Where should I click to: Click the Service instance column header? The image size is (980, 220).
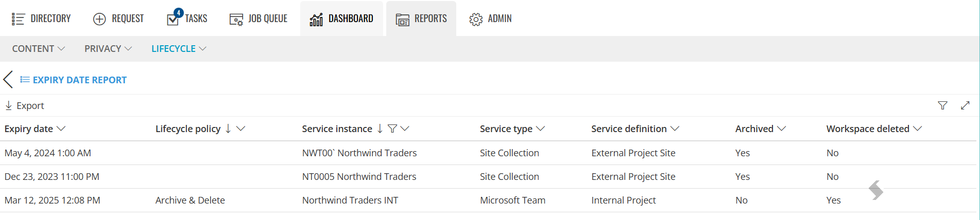(337, 129)
